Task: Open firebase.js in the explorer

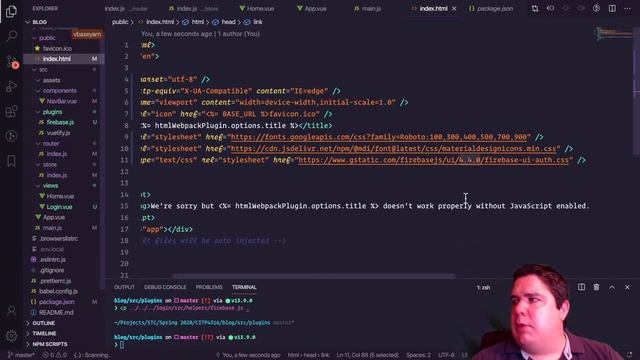Action: tap(60, 122)
